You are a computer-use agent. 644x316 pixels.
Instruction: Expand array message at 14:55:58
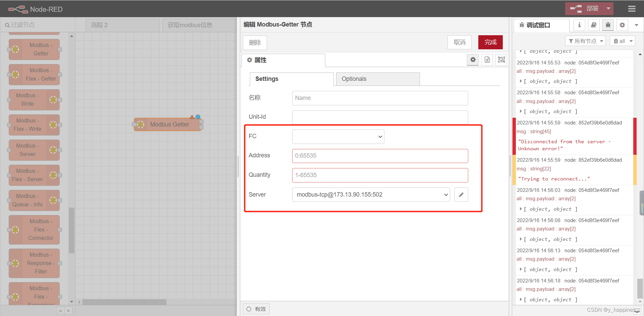pos(521,111)
